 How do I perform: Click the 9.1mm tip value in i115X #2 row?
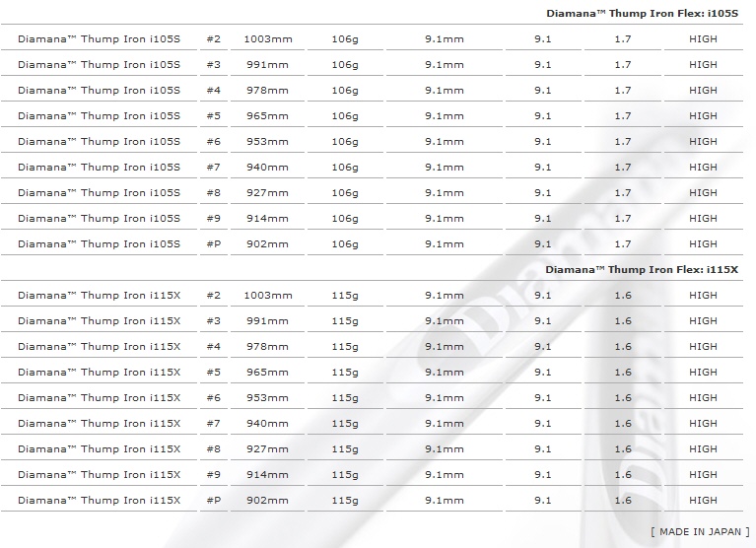point(445,296)
